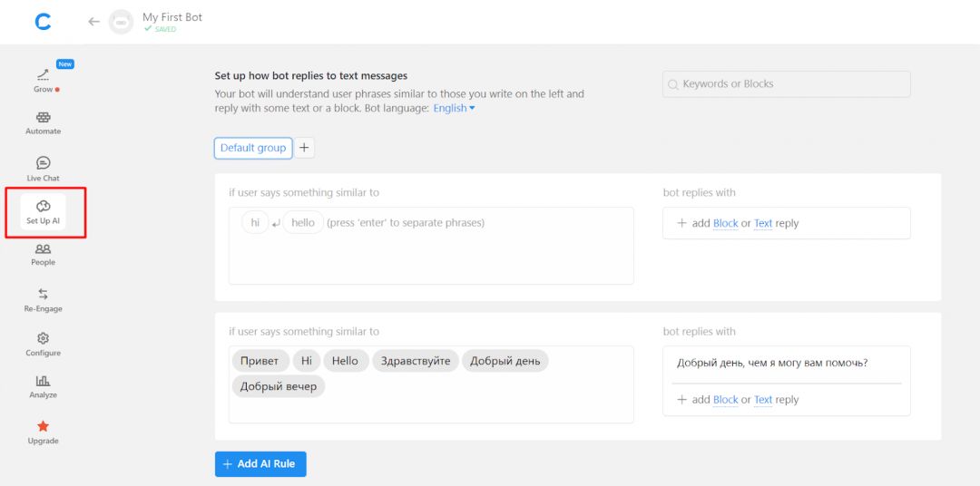Select the Добрый вечер phrase chip

pyautogui.click(x=279, y=386)
